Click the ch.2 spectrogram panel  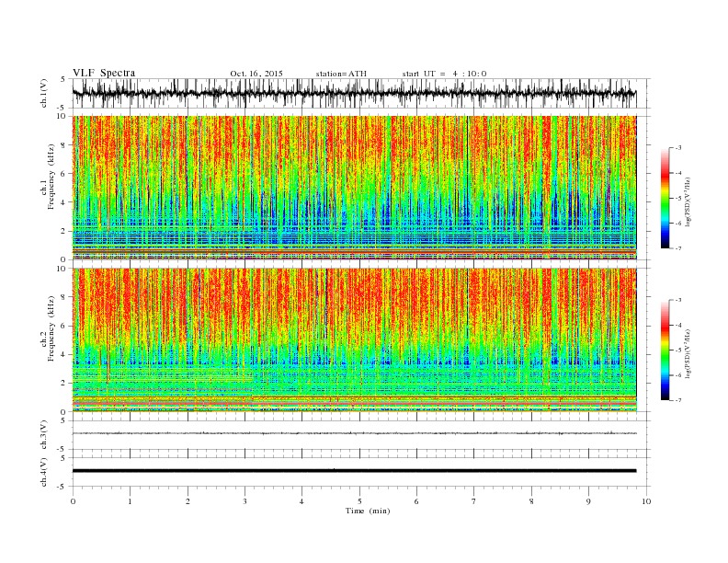[354, 340]
